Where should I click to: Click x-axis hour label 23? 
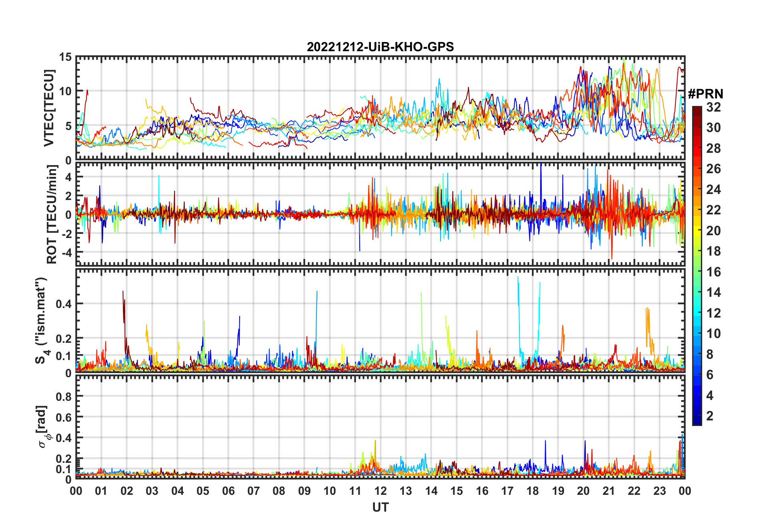pyautogui.click(x=659, y=491)
